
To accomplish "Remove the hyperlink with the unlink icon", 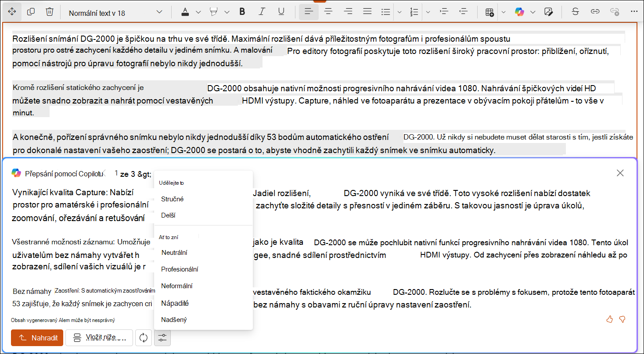I will click(615, 12).
